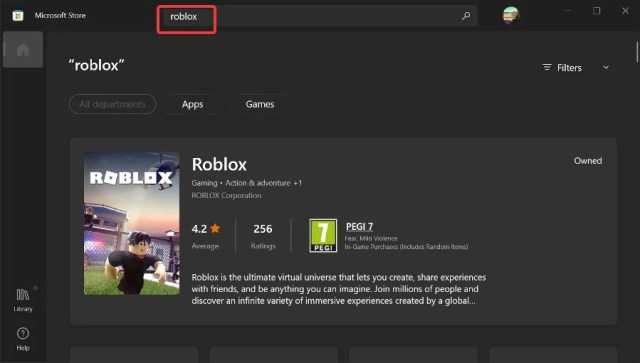640x363 pixels.
Task: Go to the Home sidebar icon
Action: (23, 50)
